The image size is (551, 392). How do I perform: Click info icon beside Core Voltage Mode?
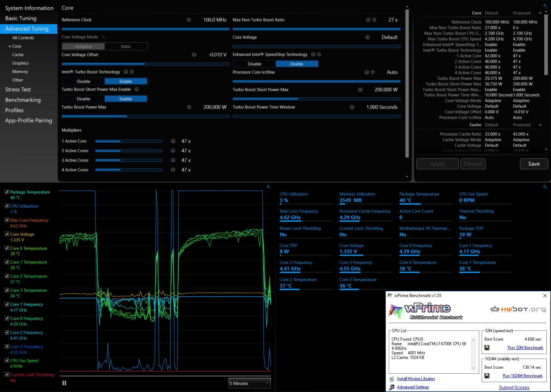tap(104, 37)
